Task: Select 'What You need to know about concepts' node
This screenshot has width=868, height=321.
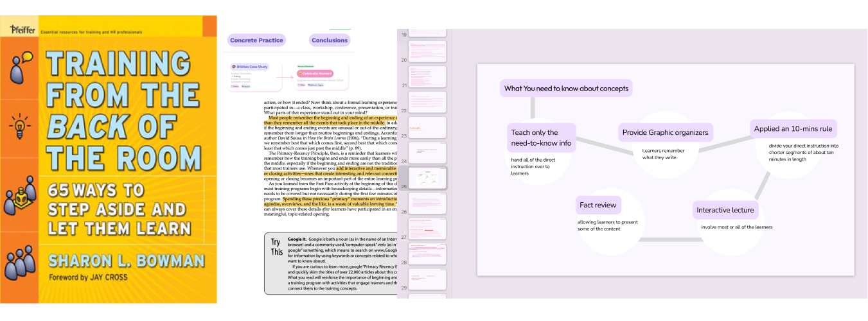Action: 566,89
